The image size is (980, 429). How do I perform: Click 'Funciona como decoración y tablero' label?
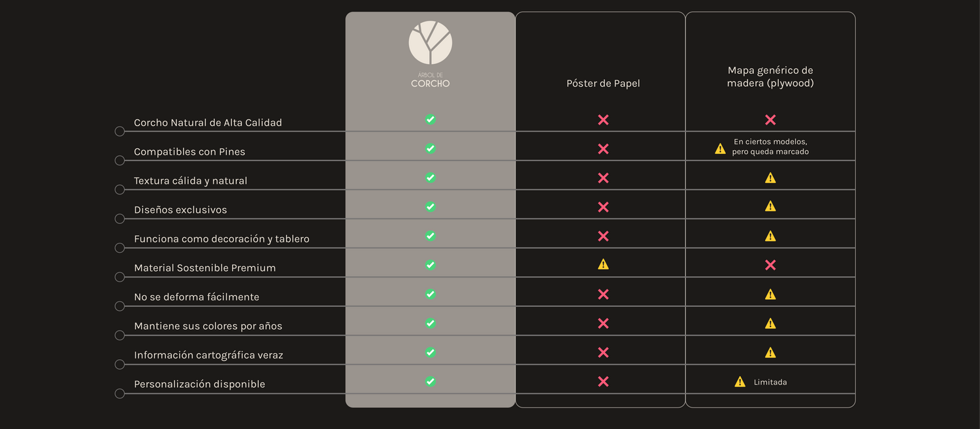click(x=221, y=239)
